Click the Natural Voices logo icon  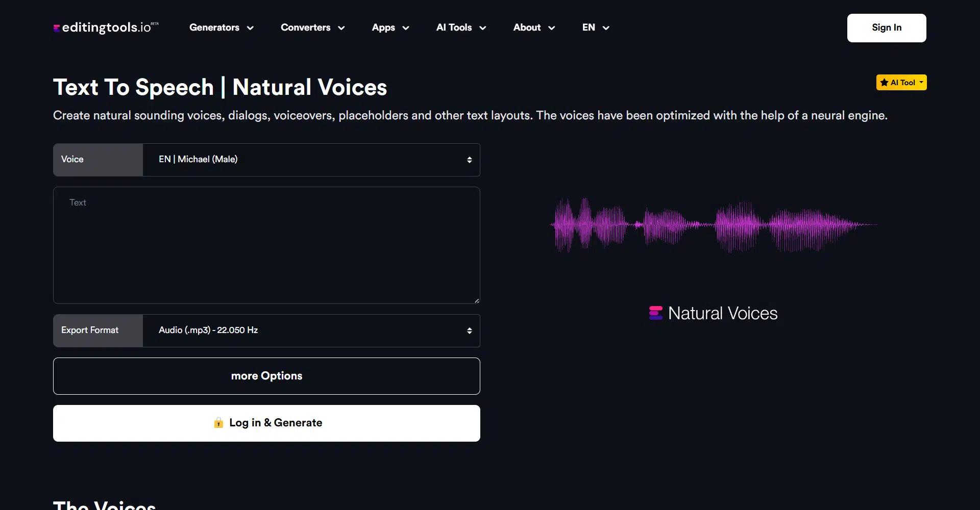[655, 313]
